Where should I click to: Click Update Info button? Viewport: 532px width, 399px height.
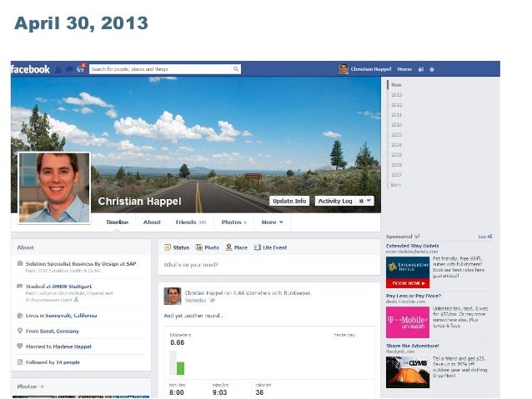(289, 201)
